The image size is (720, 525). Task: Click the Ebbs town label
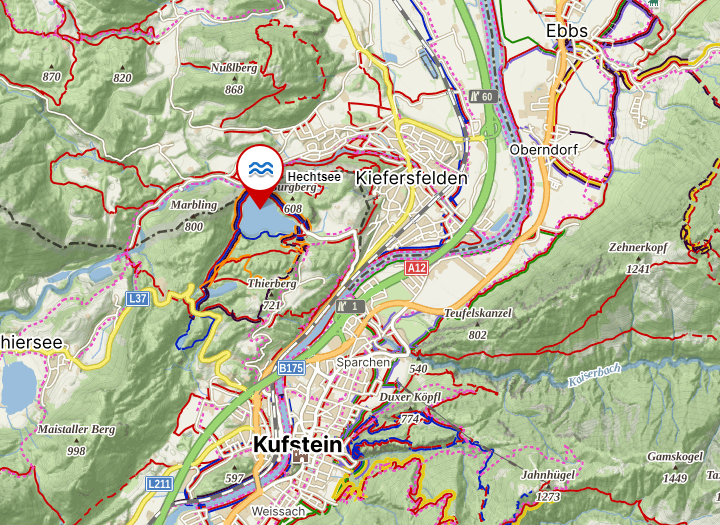[567, 31]
